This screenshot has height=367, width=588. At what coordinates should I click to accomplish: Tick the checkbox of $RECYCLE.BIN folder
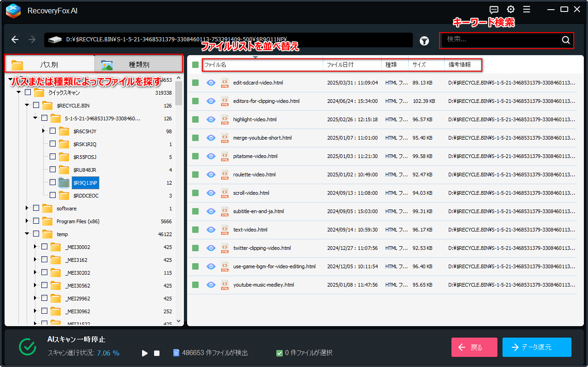point(36,106)
